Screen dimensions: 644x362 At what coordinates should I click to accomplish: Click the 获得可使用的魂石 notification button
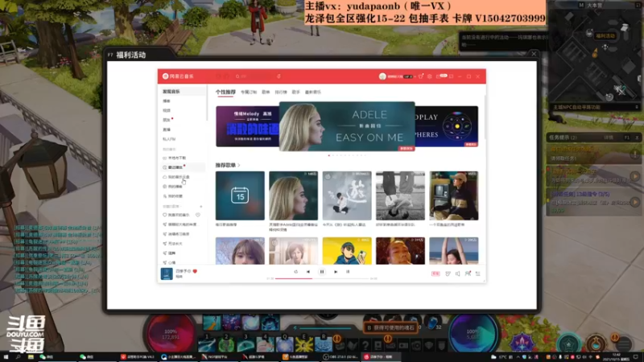[x=390, y=328]
